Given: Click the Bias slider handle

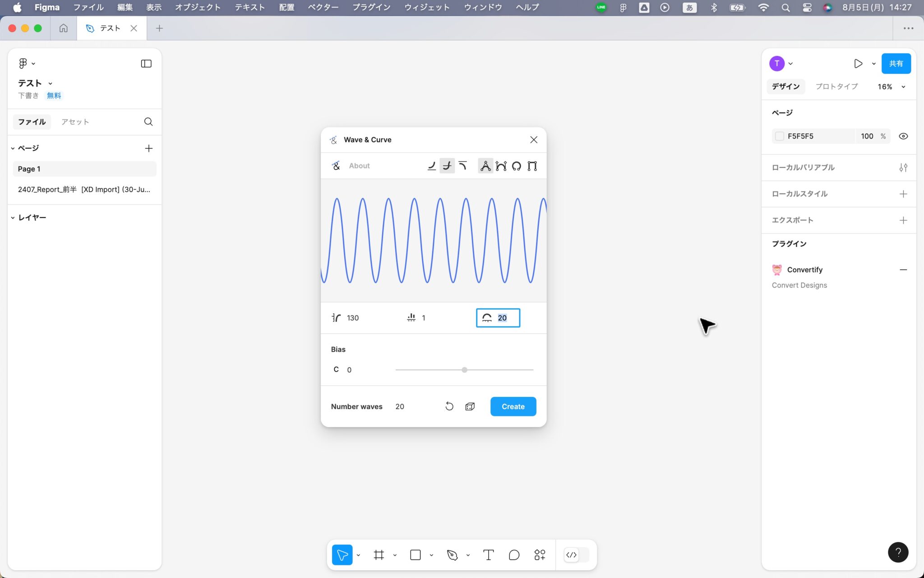Looking at the screenshot, I should pos(464,370).
